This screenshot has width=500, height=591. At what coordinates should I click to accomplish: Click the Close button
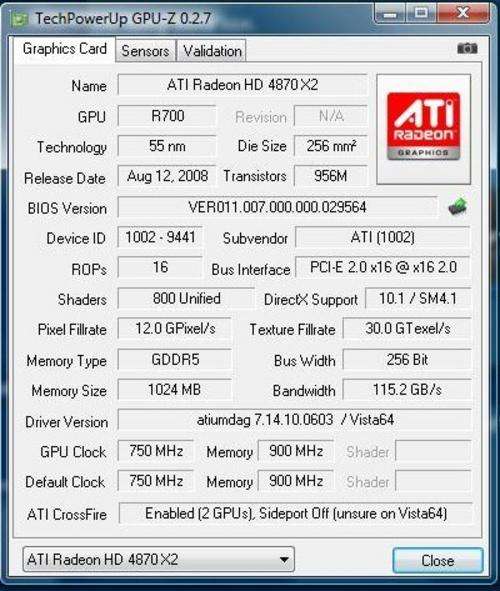point(437,560)
